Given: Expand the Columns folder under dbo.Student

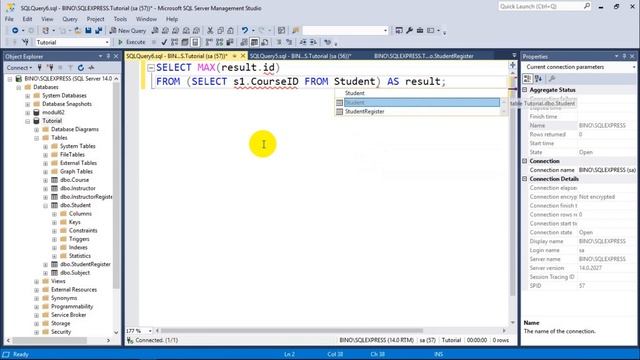Looking at the screenshot, I should pyautogui.click(x=55, y=214).
